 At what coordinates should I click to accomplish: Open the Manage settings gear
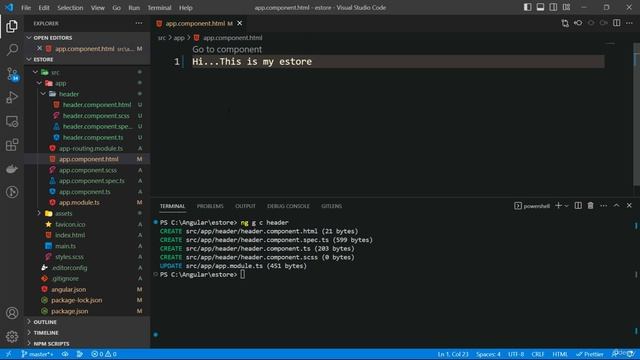click(12, 336)
